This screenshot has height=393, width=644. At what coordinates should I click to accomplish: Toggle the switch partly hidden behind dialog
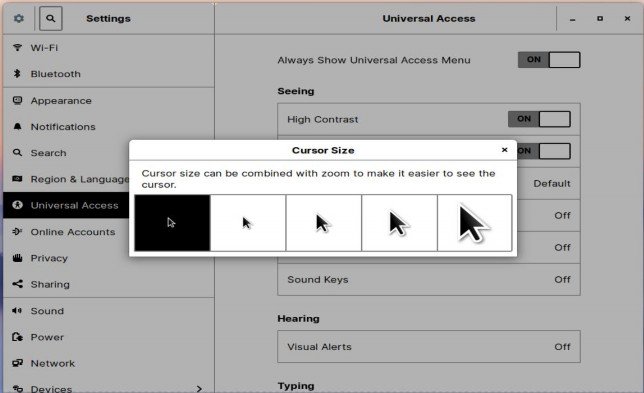(543, 151)
